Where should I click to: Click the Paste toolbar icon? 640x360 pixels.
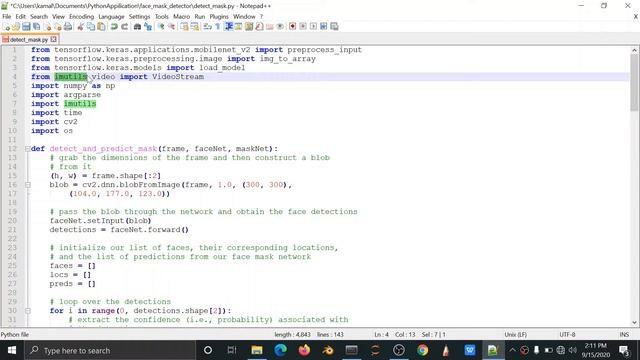pos(101,27)
